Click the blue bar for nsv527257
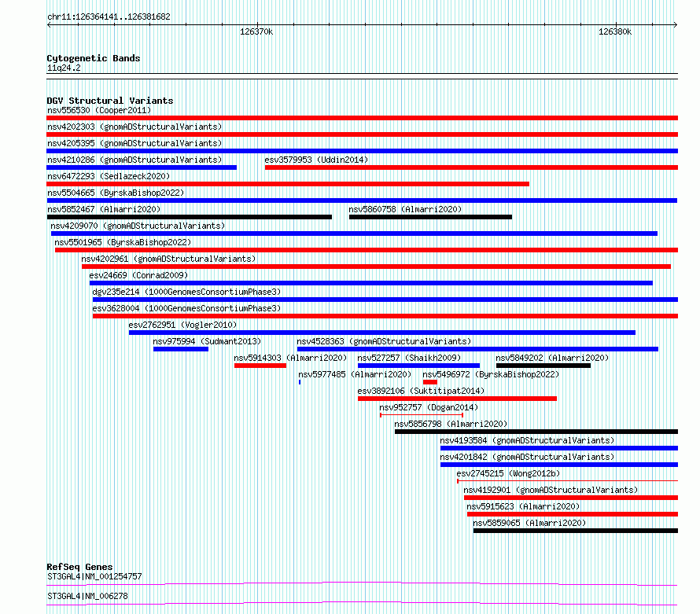The height and width of the screenshot is (614, 700). [x=418, y=366]
